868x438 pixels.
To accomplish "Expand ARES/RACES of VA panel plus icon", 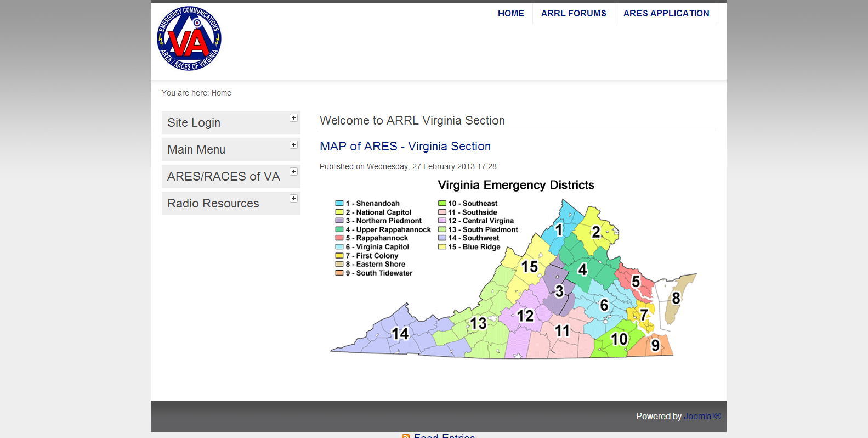I will [294, 171].
